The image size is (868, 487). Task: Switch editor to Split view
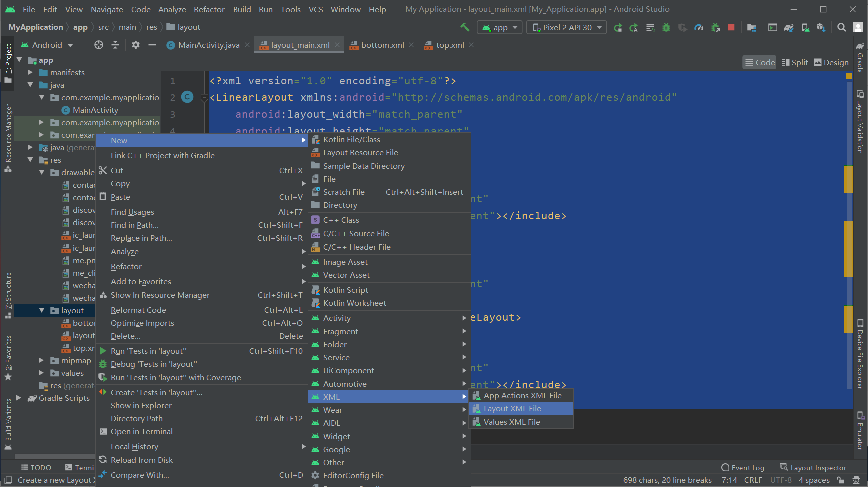tap(795, 62)
